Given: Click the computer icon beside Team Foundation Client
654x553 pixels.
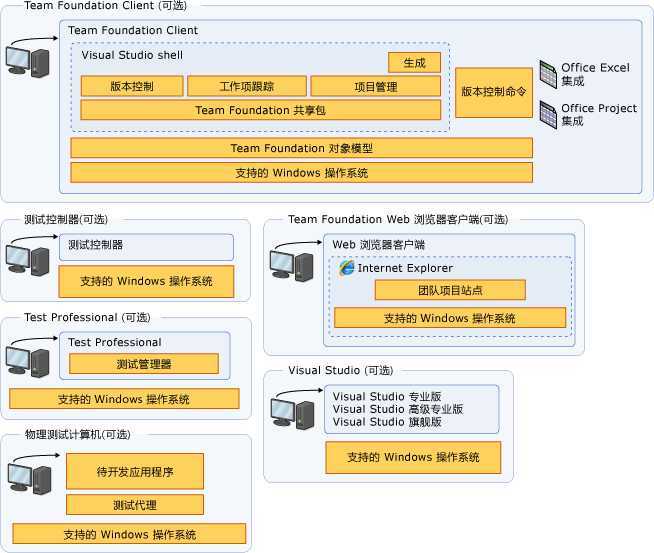Looking at the screenshot, I should click(28, 62).
